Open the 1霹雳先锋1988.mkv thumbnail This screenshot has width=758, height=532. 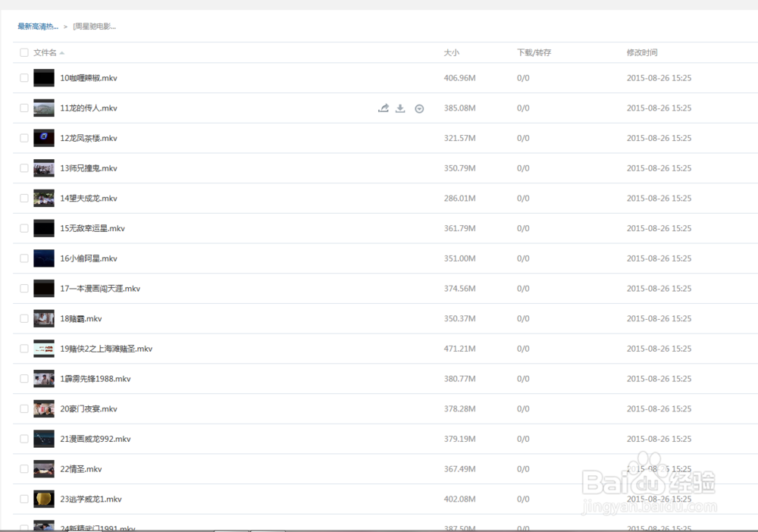tap(44, 378)
